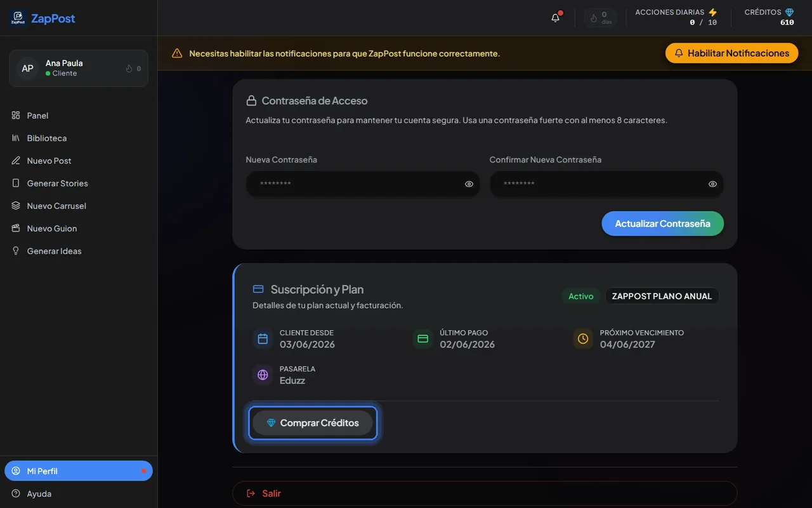Viewport: 812px width, 508px height.
Task: Click the credits diamond icon in header
Action: [x=789, y=12]
